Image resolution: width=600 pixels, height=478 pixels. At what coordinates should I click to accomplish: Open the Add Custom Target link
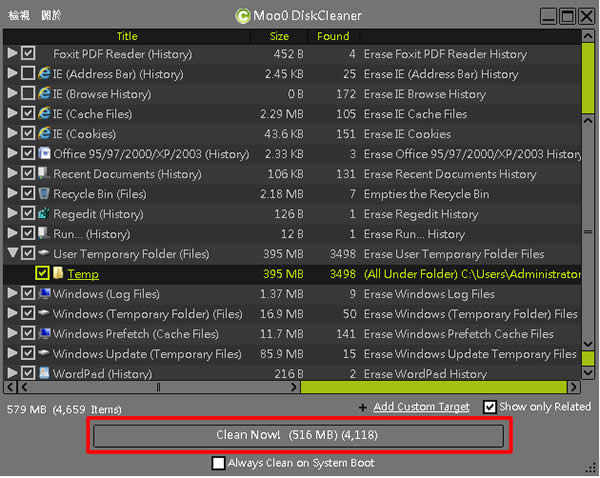(x=421, y=407)
